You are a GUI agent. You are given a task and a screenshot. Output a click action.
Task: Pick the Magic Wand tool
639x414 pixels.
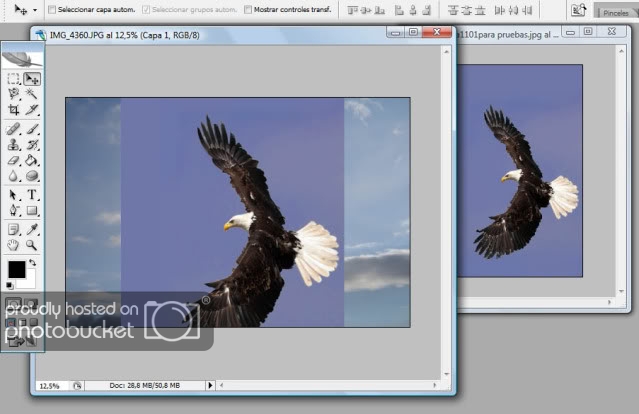pos(32,94)
